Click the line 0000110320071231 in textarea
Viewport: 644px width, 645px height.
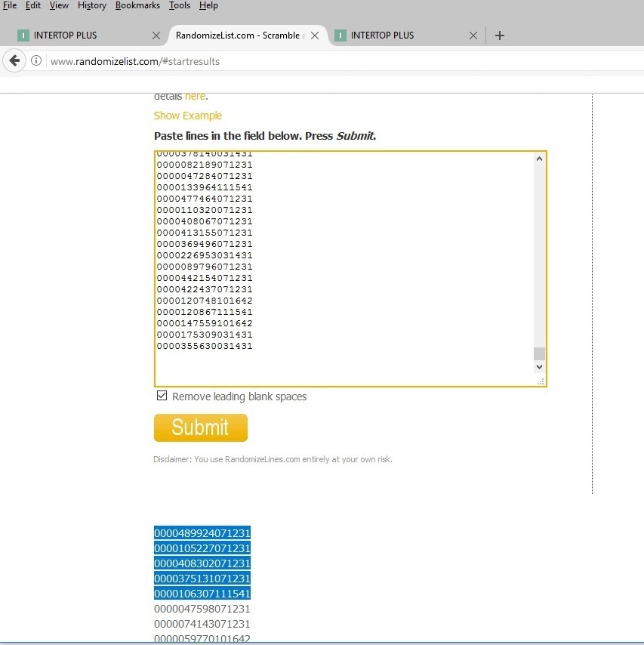[205, 210]
